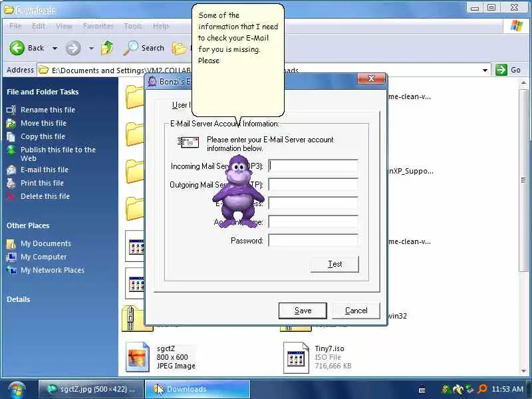The width and height of the screenshot is (532, 399).
Task: Click the keyboard icon in system tray
Action: coord(422,390)
